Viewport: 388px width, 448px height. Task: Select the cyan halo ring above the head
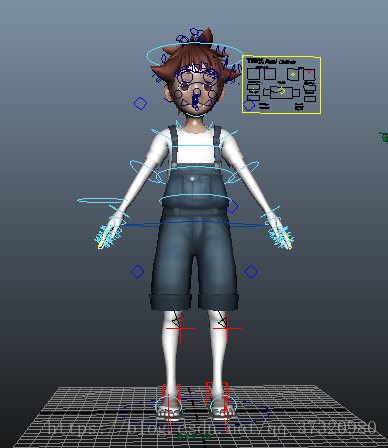tap(195, 55)
